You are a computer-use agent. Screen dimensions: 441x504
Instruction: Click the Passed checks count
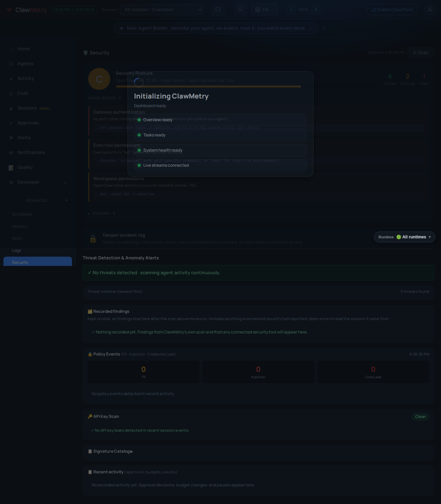coord(390,79)
